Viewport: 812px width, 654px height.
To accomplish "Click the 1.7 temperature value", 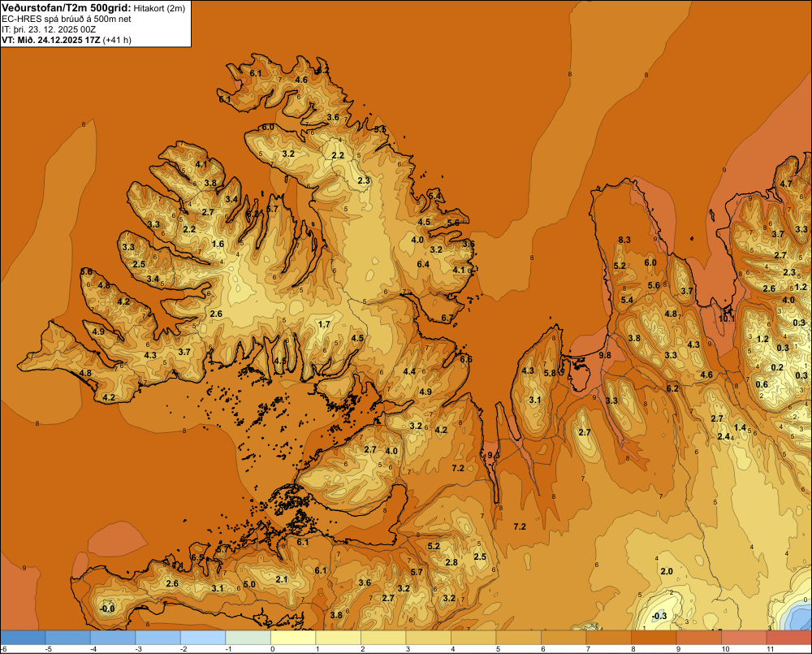I will [324, 324].
